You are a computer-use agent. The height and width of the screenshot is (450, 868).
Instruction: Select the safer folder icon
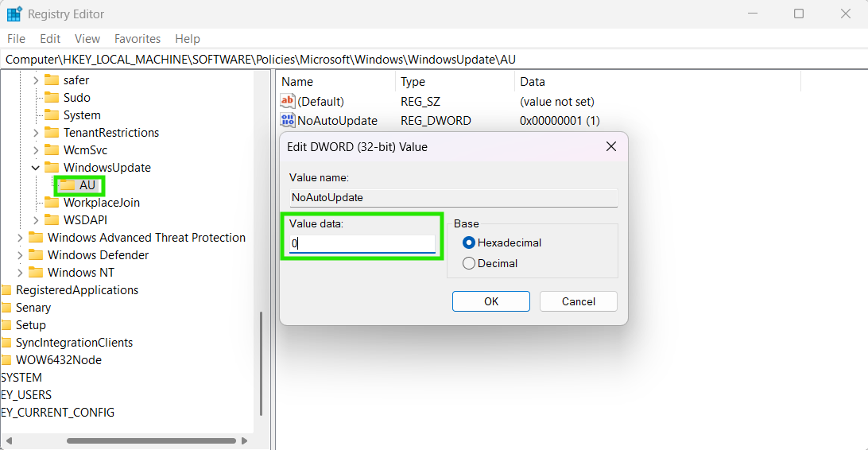52,80
